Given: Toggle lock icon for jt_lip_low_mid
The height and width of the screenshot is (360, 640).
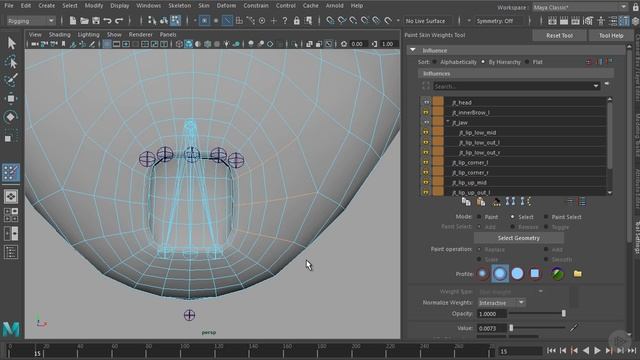Looking at the screenshot, I should click(x=426, y=132).
